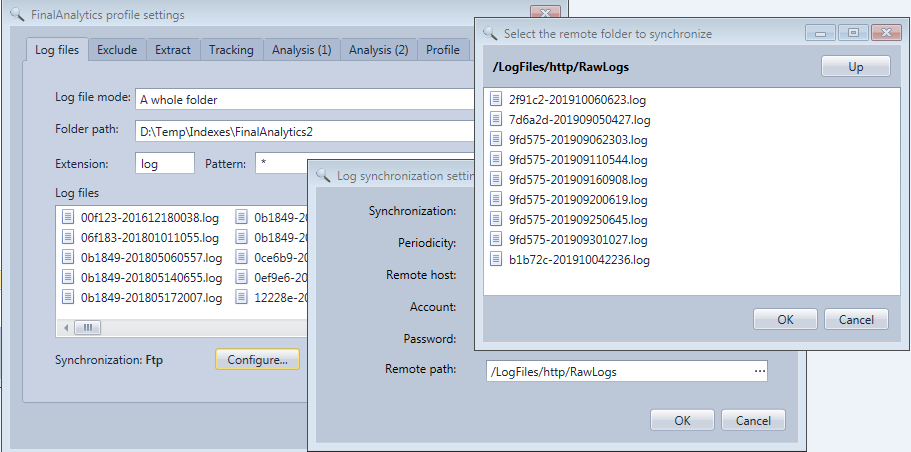
Task: Cancel the remote folder selection dialog
Action: pyautogui.click(x=856, y=319)
